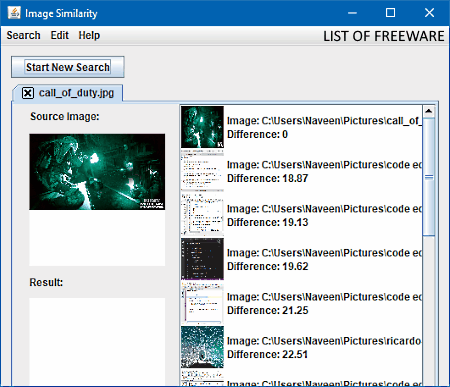Click the source image preview of the night-vision soldier
450x387 pixels.
click(97, 172)
